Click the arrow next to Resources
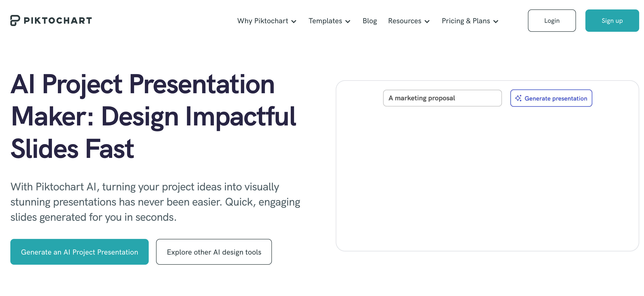 [427, 22]
